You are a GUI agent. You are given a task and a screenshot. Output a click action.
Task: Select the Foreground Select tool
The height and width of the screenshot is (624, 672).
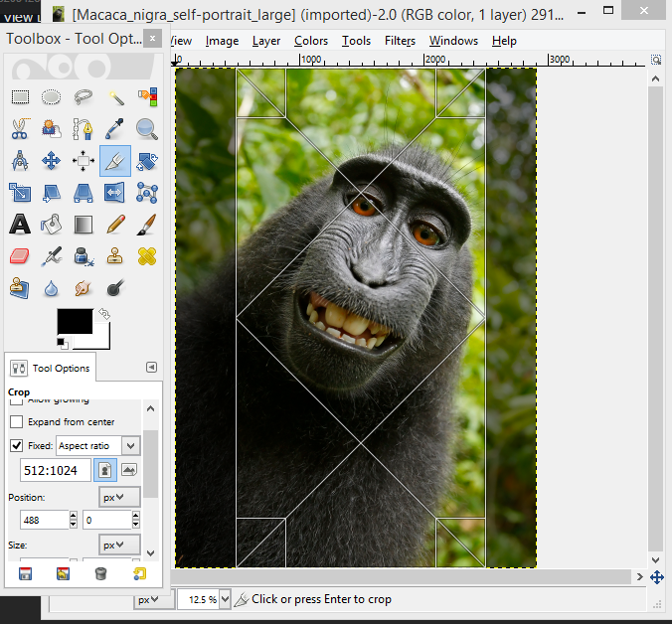[51, 129]
